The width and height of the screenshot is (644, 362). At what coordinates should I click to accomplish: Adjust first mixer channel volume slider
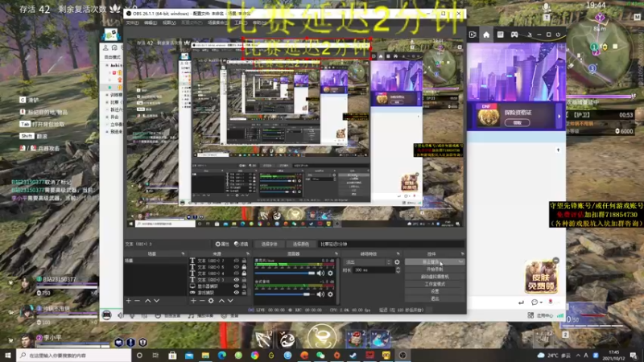(x=285, y=273)
